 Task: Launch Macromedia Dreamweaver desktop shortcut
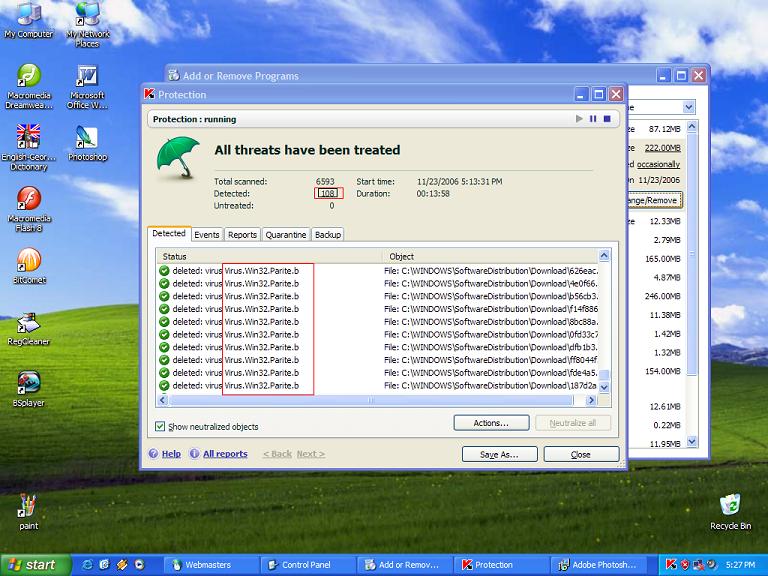28,86
